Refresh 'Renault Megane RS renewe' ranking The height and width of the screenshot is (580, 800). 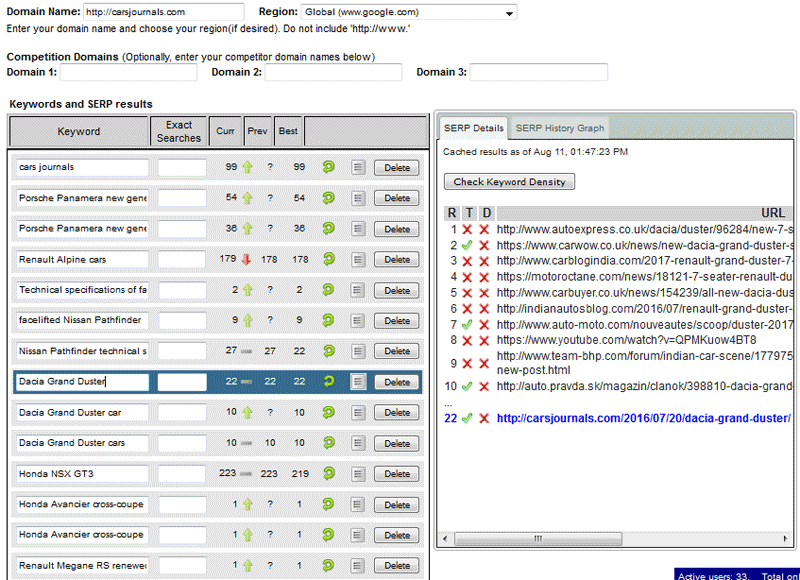[329, 565]
